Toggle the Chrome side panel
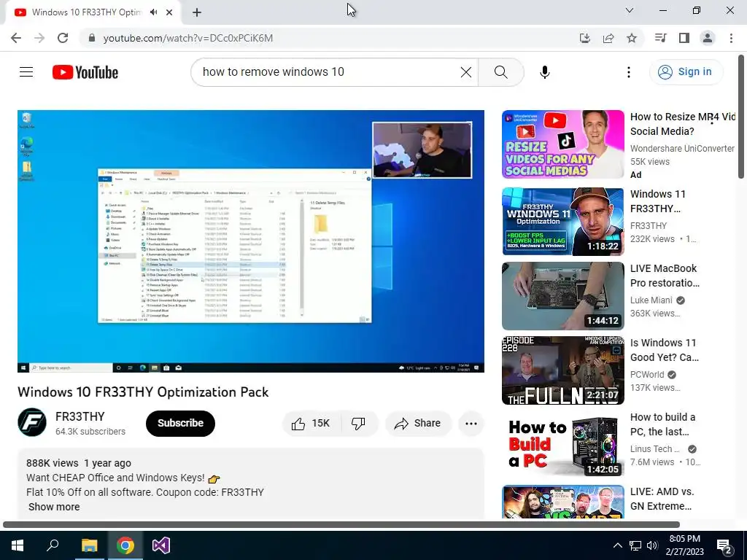This screenshot has width=747, height=560. (684, 38)
